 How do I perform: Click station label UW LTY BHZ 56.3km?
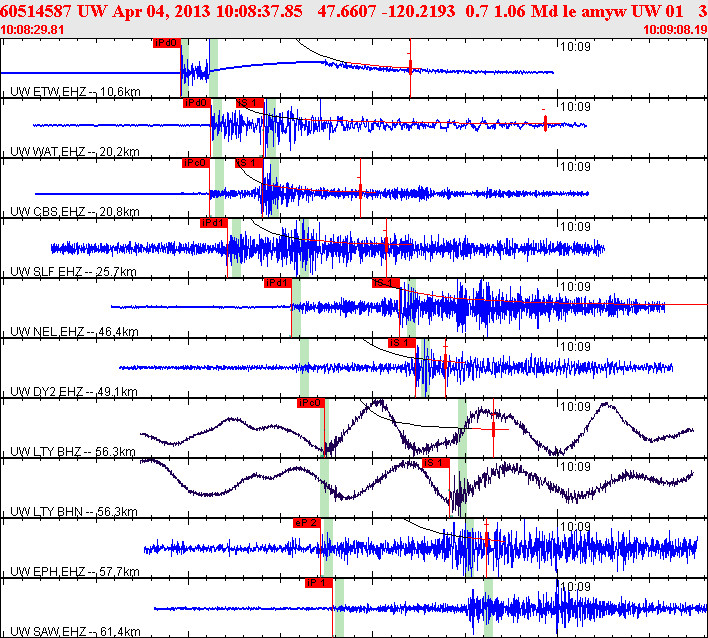[x=73, y=452]
